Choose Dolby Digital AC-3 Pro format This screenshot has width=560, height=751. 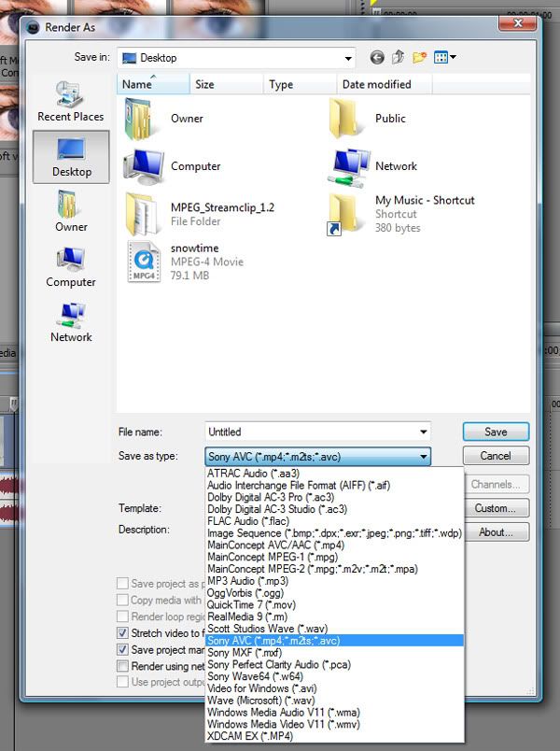click(334, 497)
